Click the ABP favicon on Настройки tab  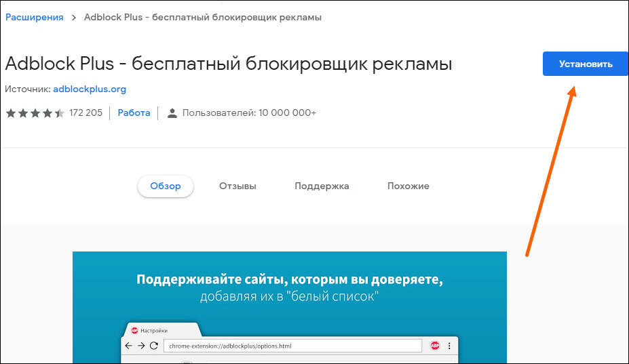[x=135, y=330]
